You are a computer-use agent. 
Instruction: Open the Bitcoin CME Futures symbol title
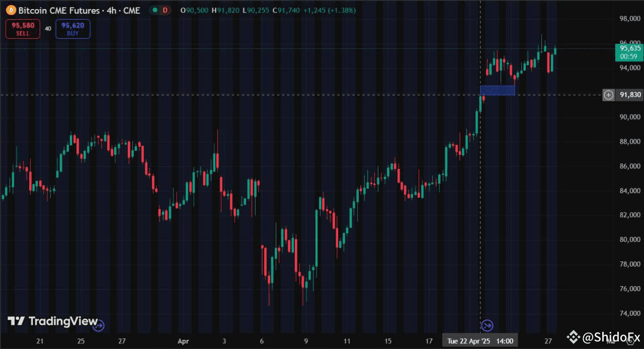tap(79, 10)
